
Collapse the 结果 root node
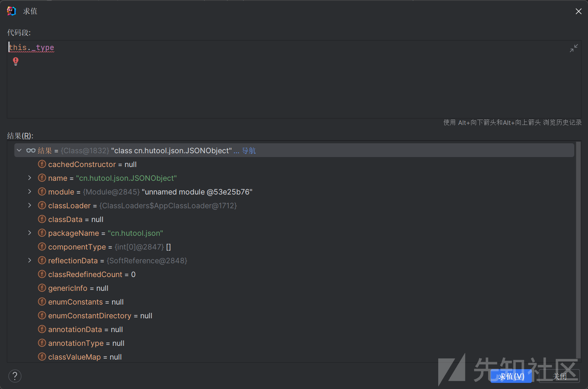click(x=19, y=151)
